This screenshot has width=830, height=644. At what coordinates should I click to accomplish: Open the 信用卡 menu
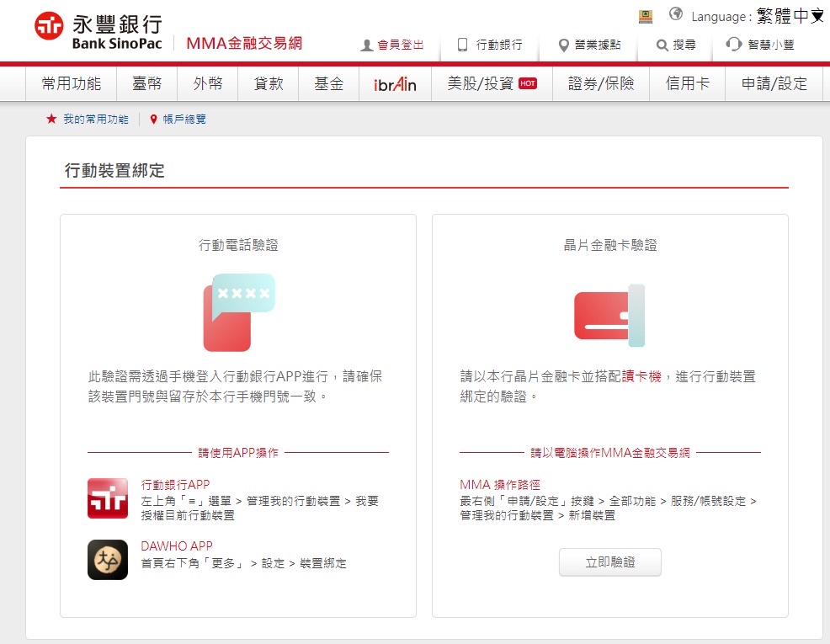687,83
